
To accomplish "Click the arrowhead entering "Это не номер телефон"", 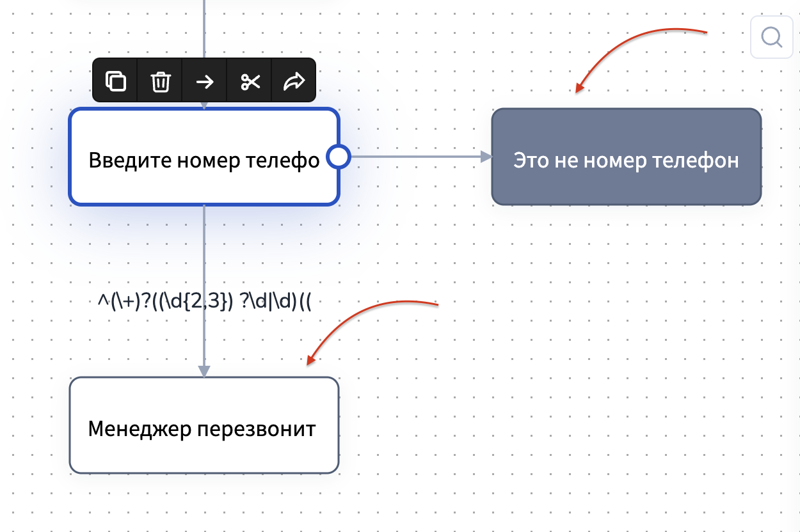I will [x=485, y=156].
